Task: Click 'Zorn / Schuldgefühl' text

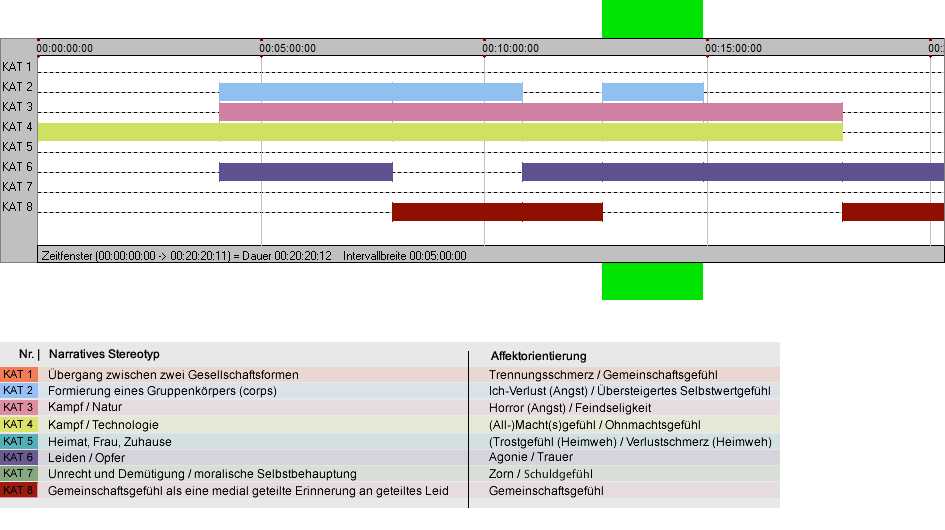Action: pos(541,474)
